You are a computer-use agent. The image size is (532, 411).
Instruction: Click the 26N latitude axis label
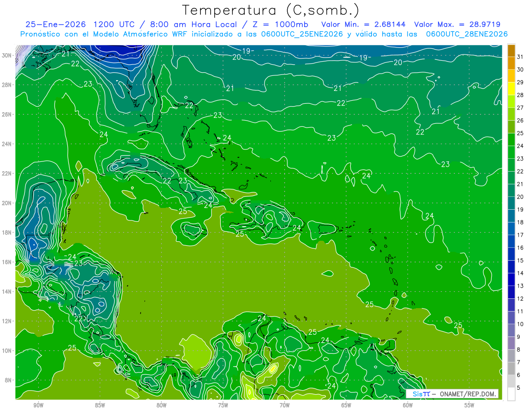coord(7,114)
